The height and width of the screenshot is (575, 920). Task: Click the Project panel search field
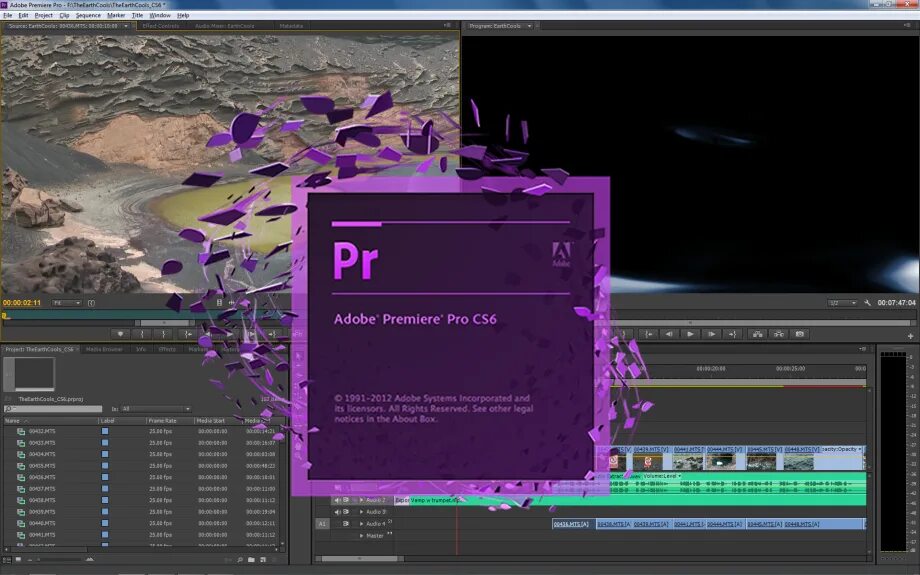[x=53, y=409]
